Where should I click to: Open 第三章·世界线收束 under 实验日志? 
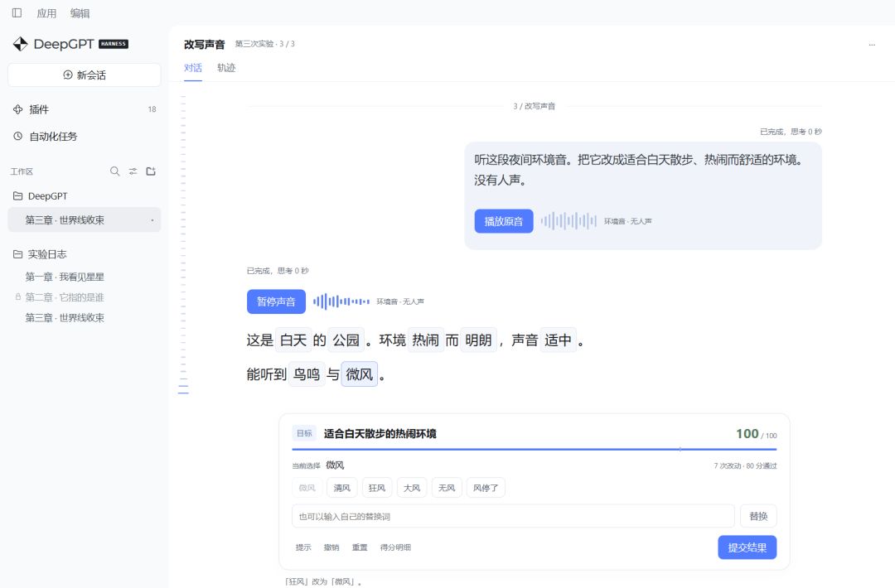point(65,318)
